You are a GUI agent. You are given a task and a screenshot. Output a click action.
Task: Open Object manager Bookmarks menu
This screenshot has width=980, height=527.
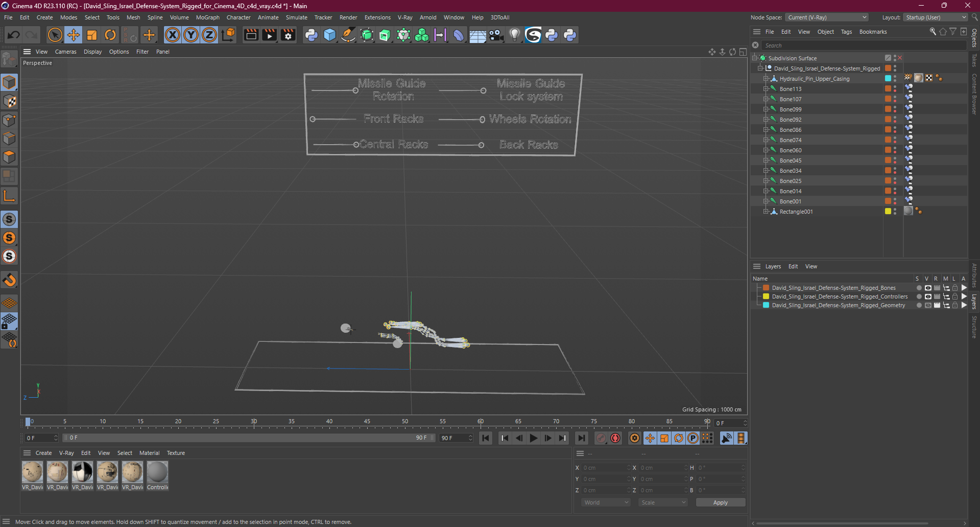pyautogui.click(x=873, y=32)
